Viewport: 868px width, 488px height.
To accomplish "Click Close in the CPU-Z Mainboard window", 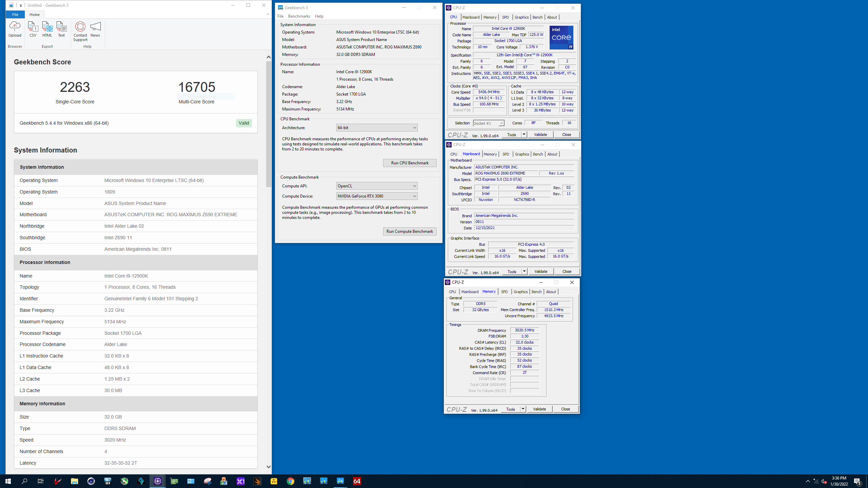I will coord(567,271).
